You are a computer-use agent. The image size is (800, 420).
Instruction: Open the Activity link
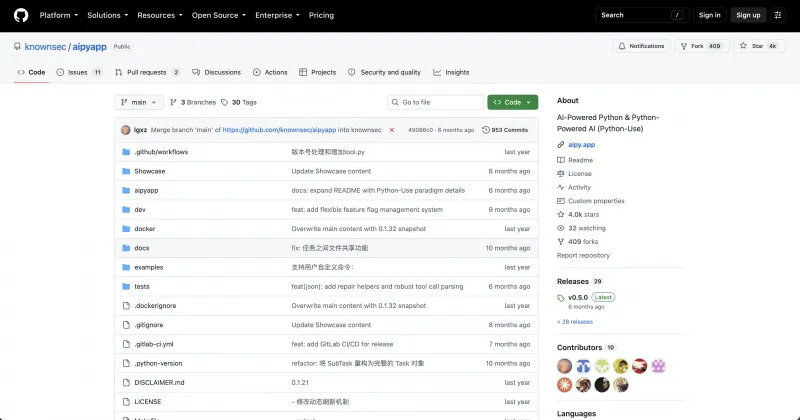coord(574,188)
